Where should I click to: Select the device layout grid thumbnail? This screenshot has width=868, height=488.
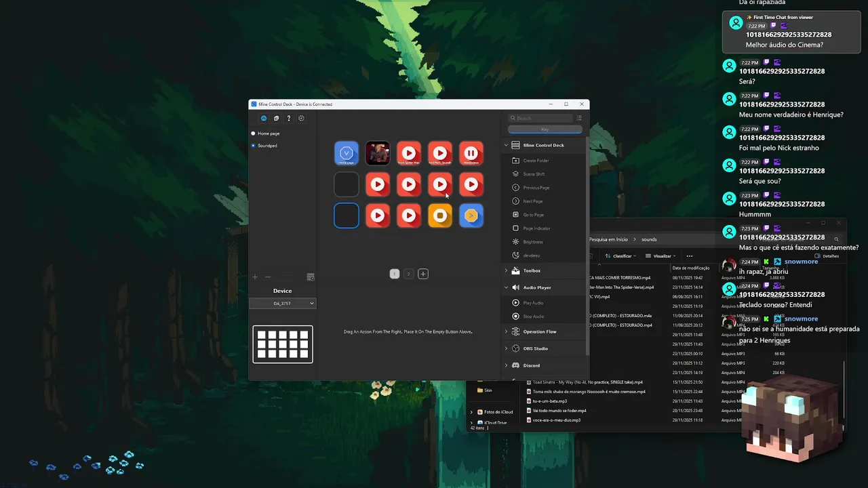pyautogui.click(x=283, y=344)
